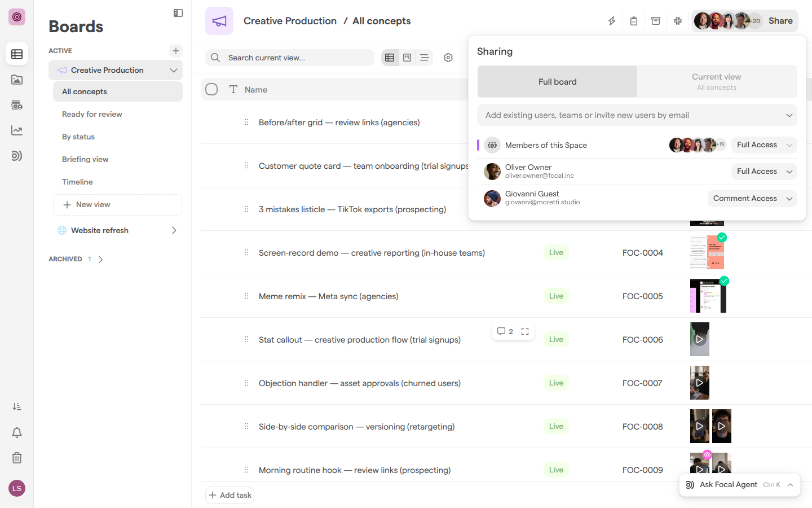Change Giovanni Guest's Comment Access dropdown
812x508 pixels.
[752, 199]
